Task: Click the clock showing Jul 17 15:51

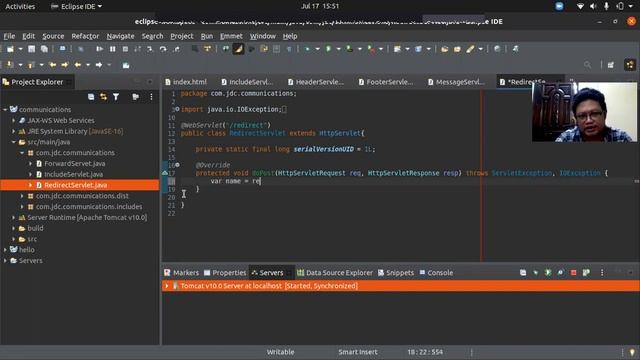Action: click(x=320, y=6)
